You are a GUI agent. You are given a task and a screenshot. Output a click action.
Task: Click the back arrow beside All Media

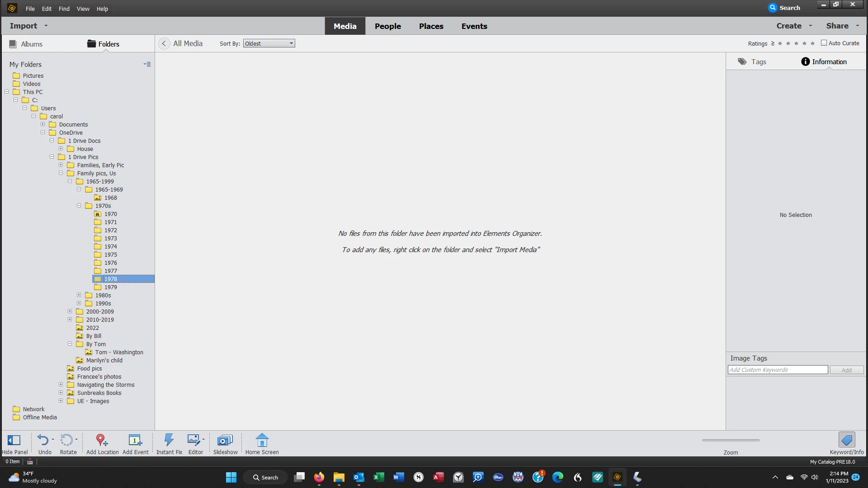point(164,43)
